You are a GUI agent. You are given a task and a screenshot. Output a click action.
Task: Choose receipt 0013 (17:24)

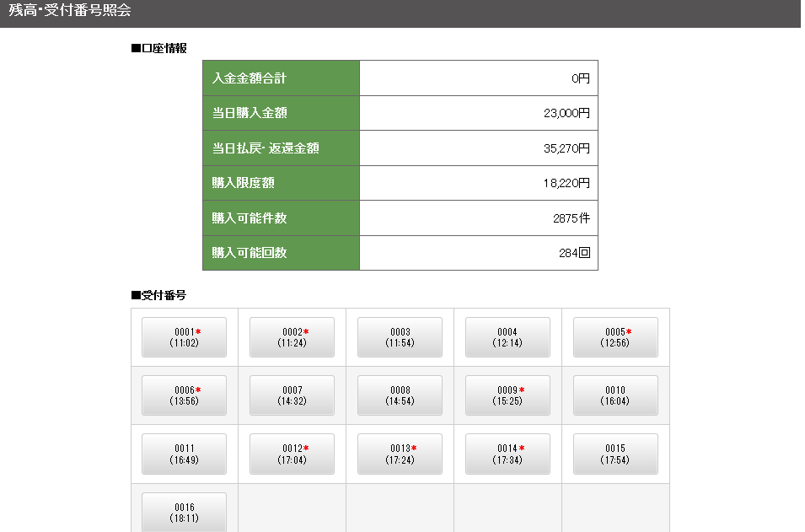[x=400, y=454]
